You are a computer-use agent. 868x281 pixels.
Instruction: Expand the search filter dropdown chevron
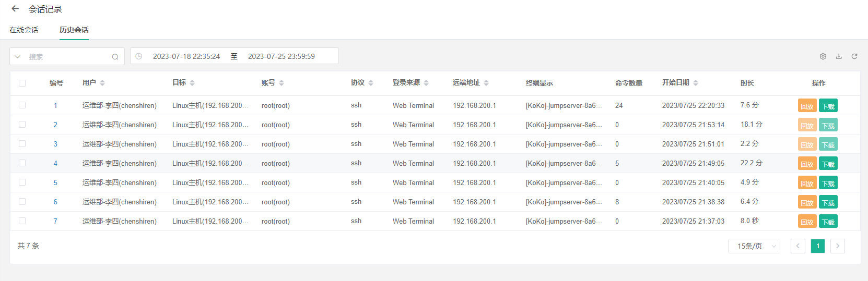coord(18,57)
